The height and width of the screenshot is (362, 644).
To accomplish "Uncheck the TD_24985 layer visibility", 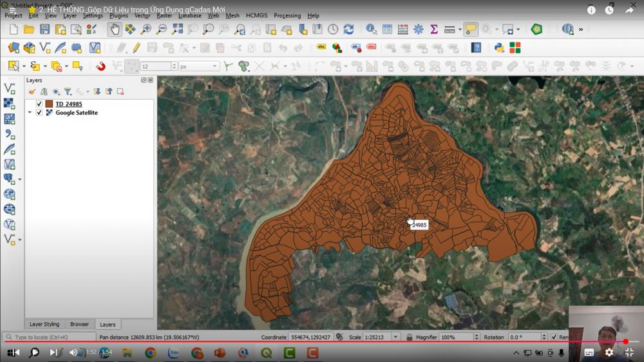I will point(39,104).
